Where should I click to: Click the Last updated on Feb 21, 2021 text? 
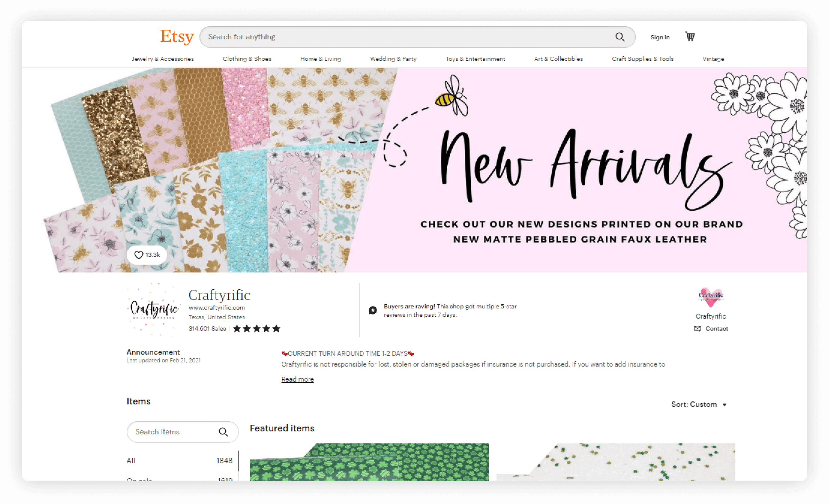(164, 360)
